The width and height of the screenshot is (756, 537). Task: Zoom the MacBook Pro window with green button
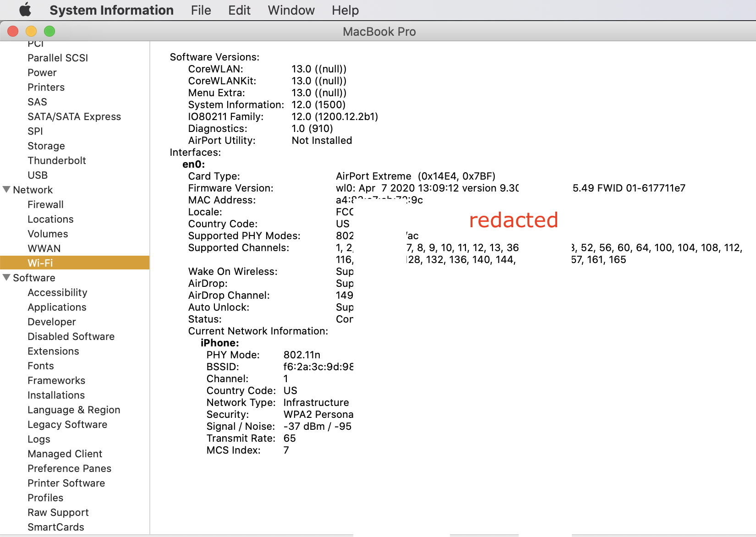tap(49, 31)
